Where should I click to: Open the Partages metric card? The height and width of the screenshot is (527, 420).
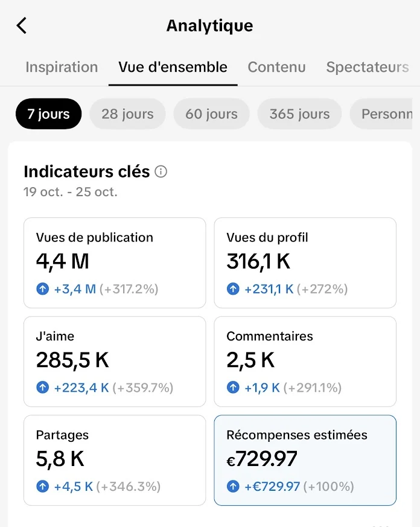pyautogui.click(x=115, y=461)
